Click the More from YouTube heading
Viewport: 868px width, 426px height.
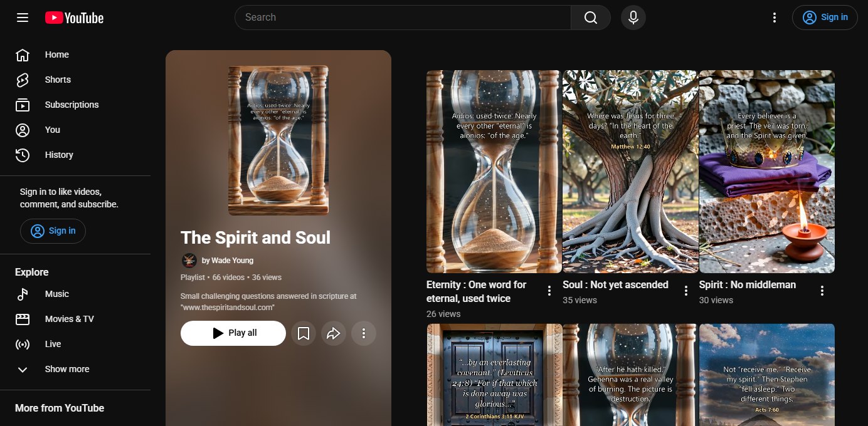tap(60, 408)
